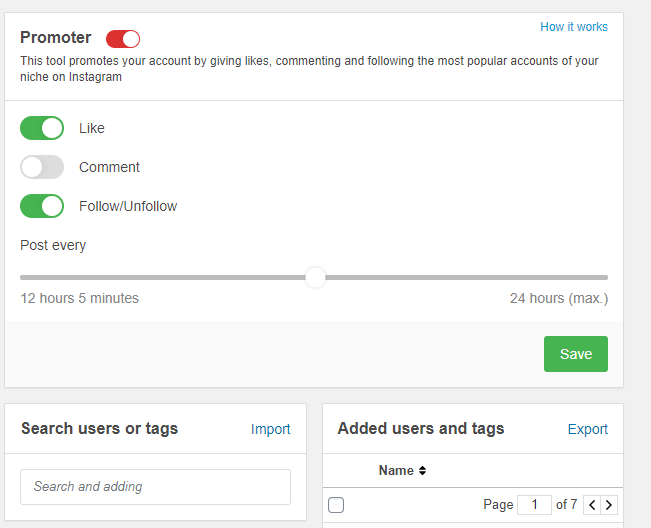
Task: Go to the previous page using the left chevron
Action: point(592,505)
